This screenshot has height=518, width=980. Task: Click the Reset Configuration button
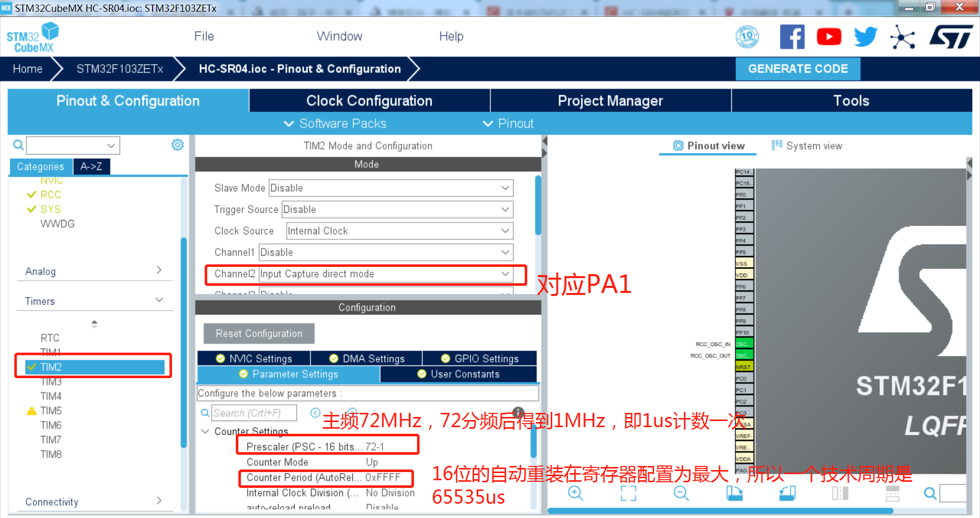click(259, 333)
